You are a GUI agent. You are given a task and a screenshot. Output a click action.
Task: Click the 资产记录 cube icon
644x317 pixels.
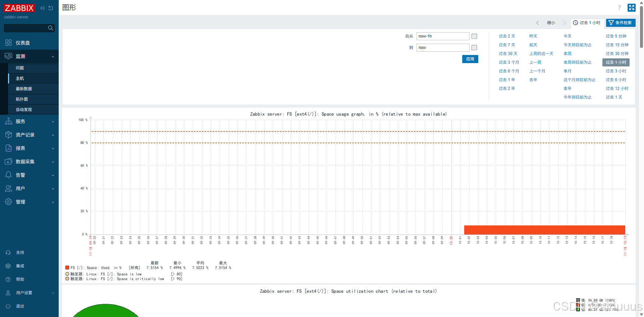point(8,135)
